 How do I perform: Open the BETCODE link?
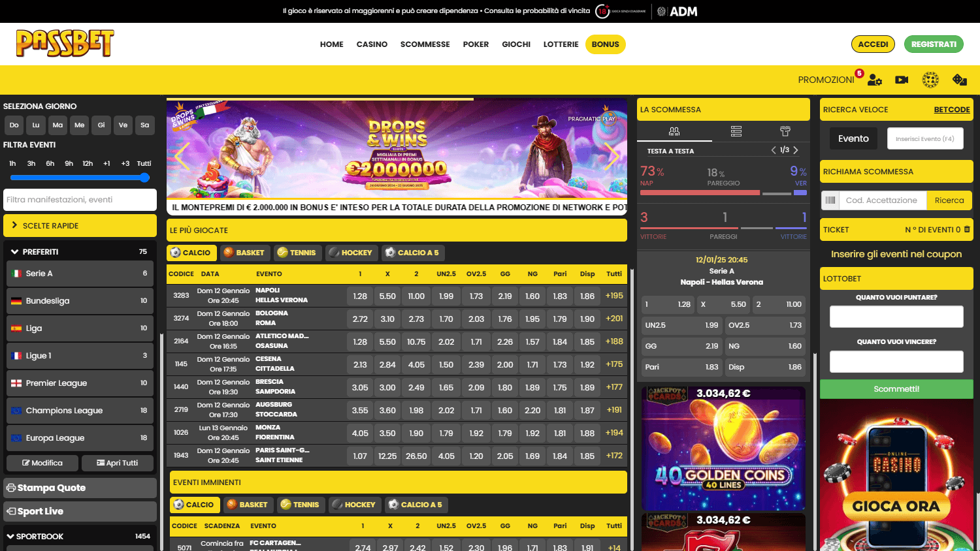click(x=952, y=110)
